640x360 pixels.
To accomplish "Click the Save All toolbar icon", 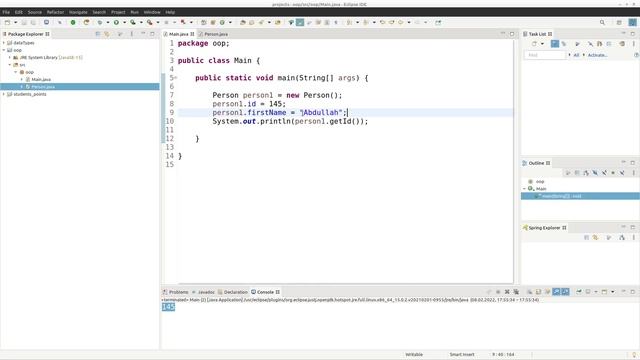I will point(33,22).
